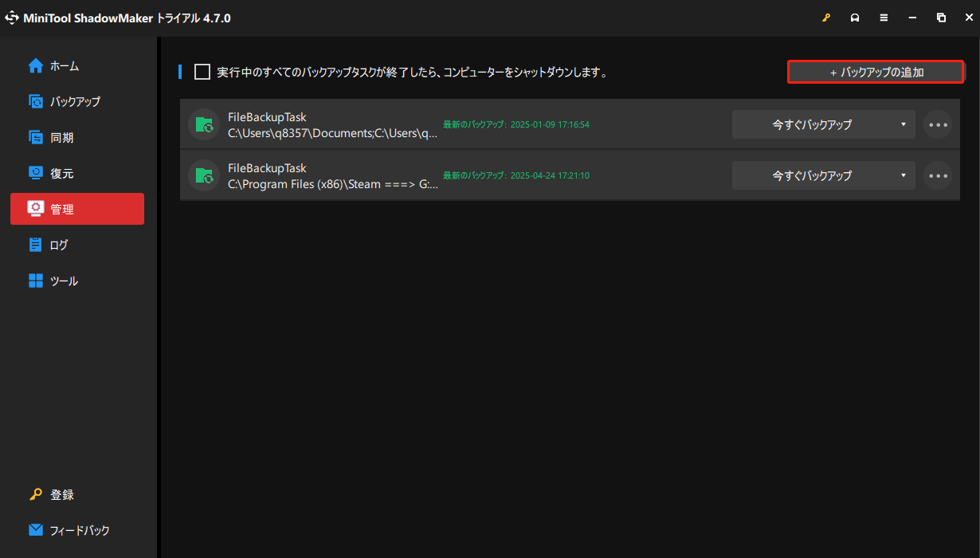Screen dimensions: 980x558
Task: Click the MiniTool ShadowMaker logo icon
Action: point(12,18)
